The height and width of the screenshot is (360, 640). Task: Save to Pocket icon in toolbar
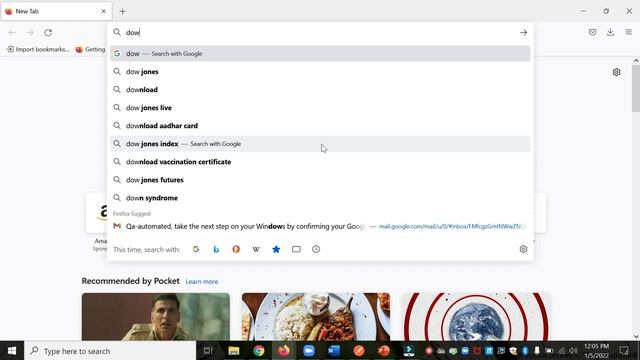592,32
